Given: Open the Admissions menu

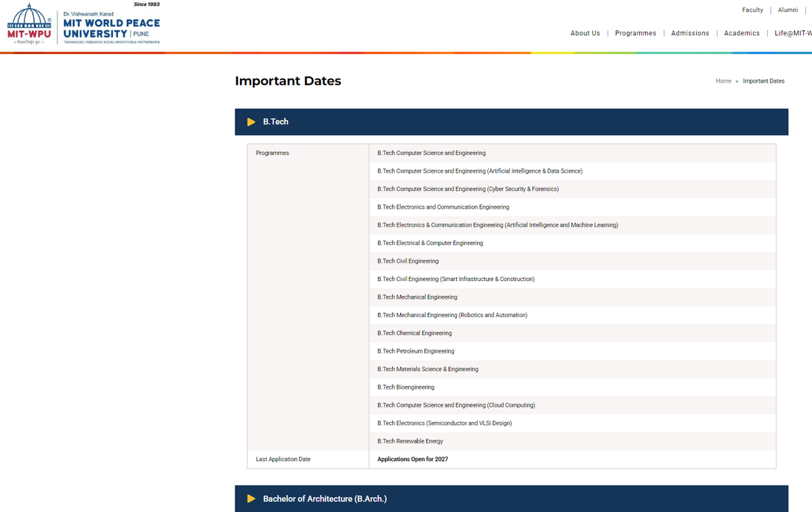Looking at the screenshot, I should click(x=689, y=33).
